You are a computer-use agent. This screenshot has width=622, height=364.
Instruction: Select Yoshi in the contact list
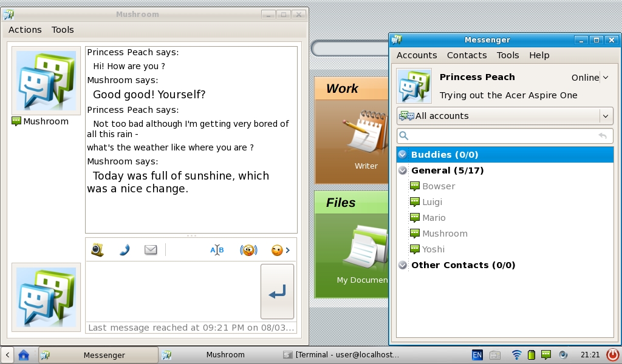(433, 249)
